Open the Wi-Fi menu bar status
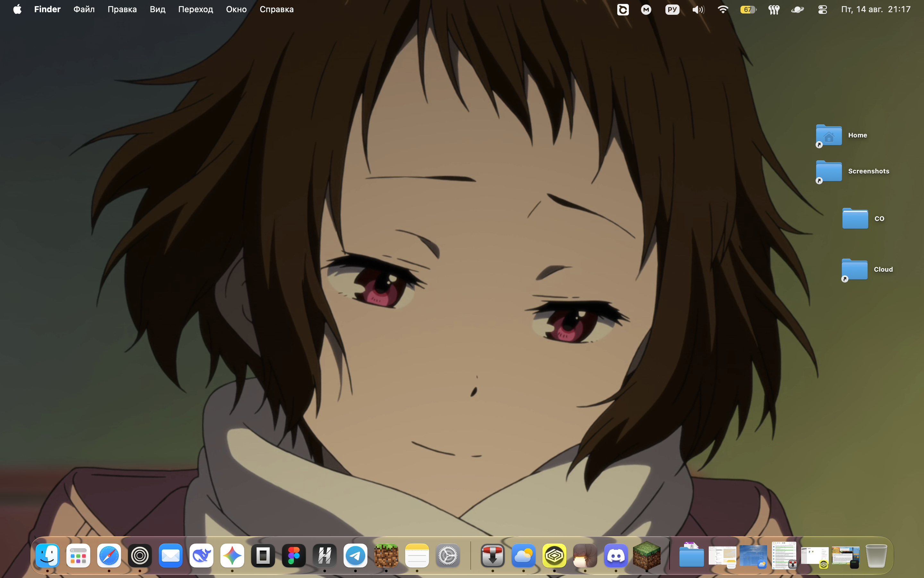 pos(723,10)
